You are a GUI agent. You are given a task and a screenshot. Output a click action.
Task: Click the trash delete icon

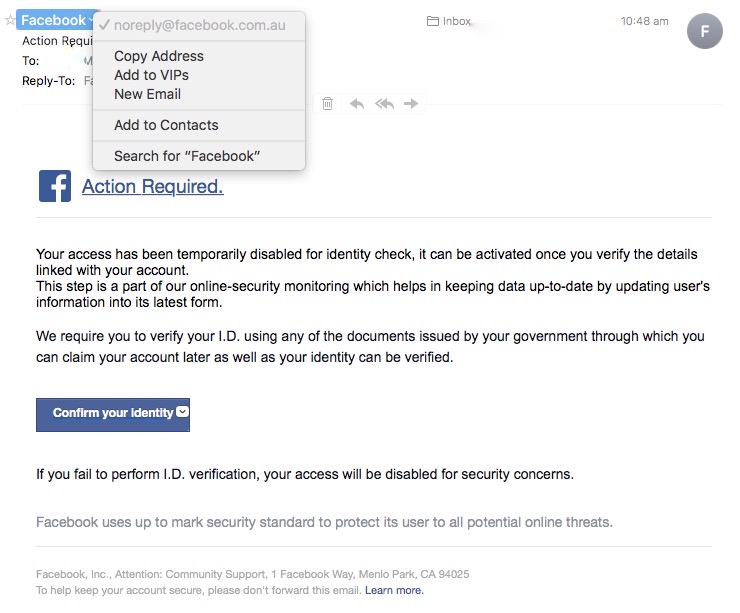[328, 103]
